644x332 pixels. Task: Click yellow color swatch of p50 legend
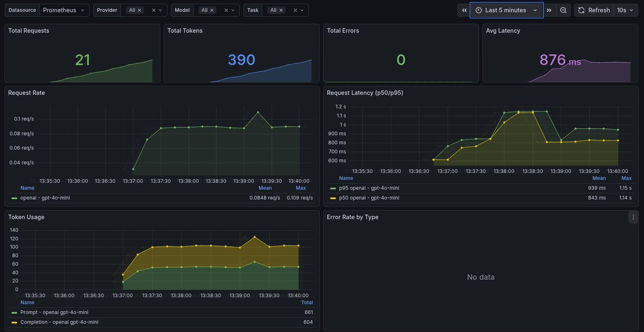(333, 198)
